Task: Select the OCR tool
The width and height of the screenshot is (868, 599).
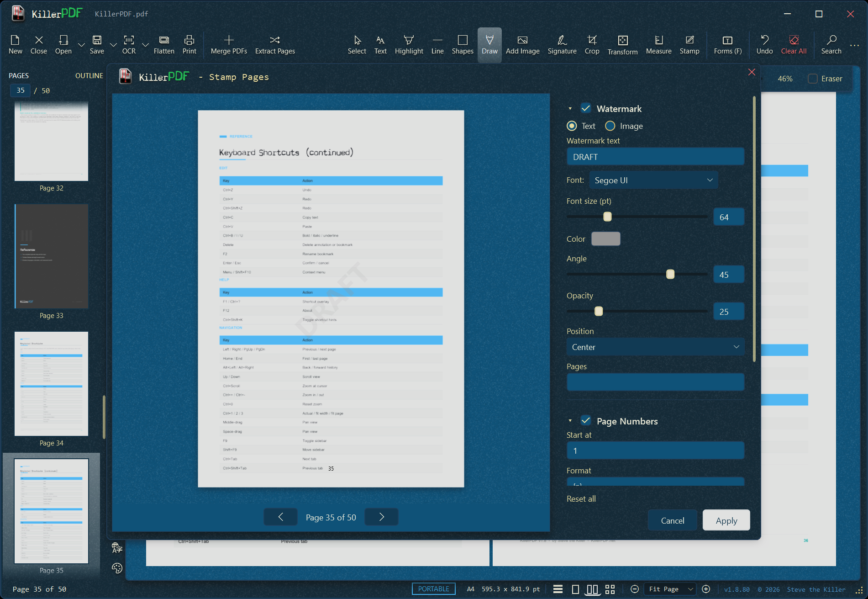Action: [x=129, y=45]
